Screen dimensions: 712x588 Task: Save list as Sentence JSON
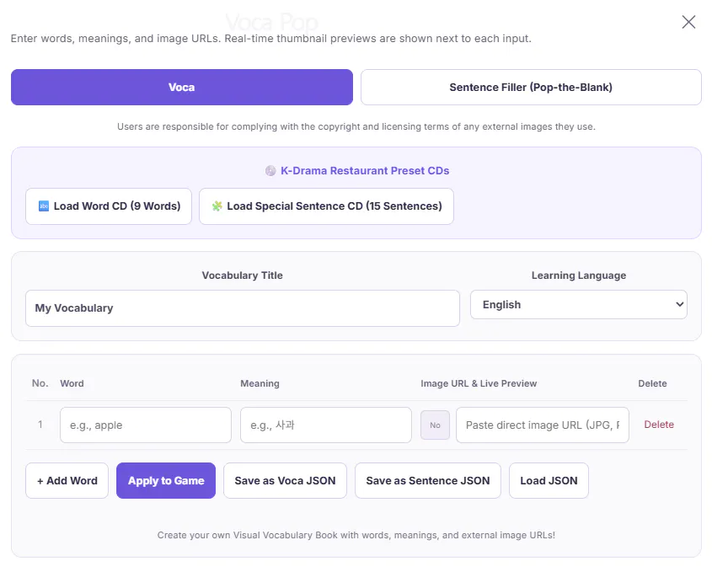click(428, 480)
